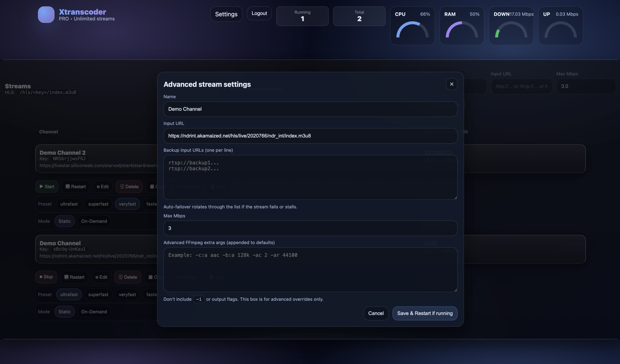Click the background Max Mbps field showing 3.0

(586, 86)
